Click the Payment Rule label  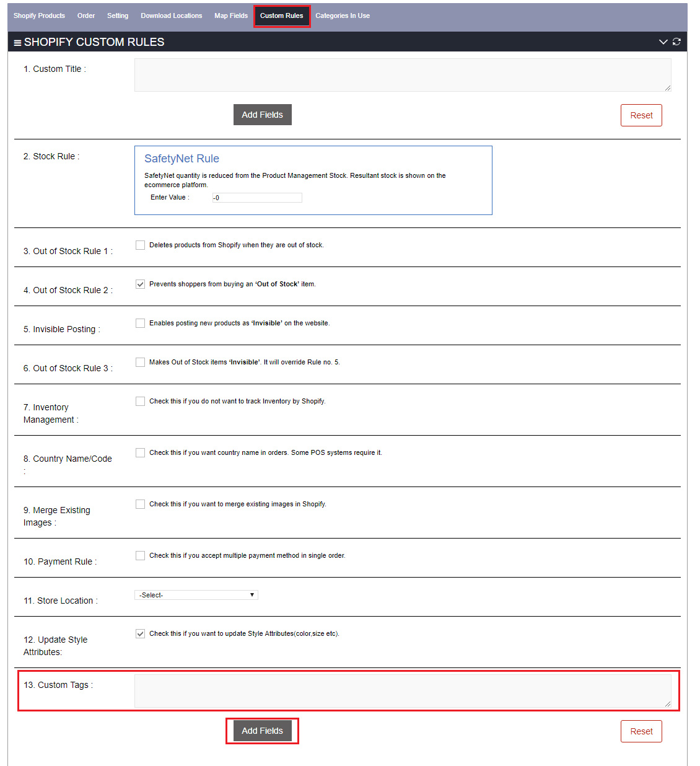(x=60, y=561)
